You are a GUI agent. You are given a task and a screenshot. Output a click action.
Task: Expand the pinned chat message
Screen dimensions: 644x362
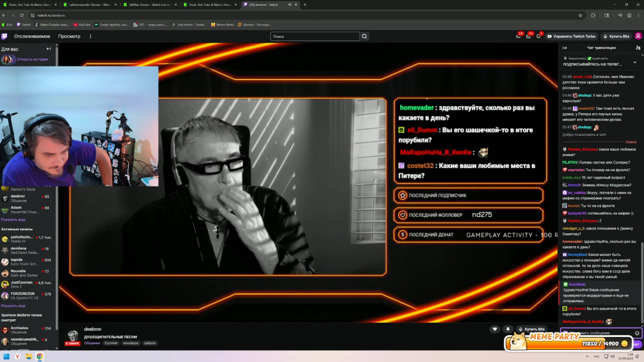tap(635, 62)
